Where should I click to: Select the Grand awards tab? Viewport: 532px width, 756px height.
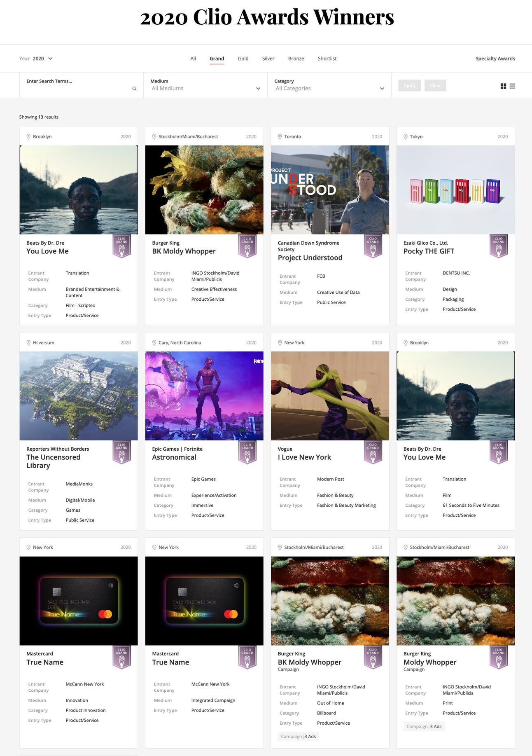tap(217, 59)
